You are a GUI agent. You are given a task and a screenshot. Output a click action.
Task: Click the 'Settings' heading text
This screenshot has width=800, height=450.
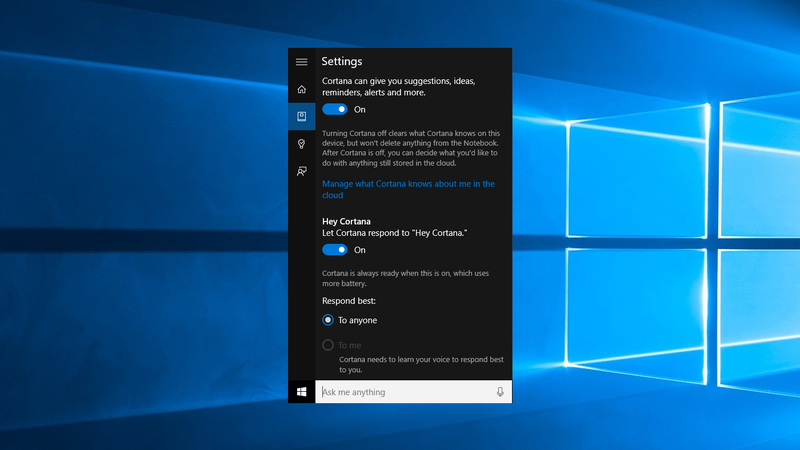342,61
